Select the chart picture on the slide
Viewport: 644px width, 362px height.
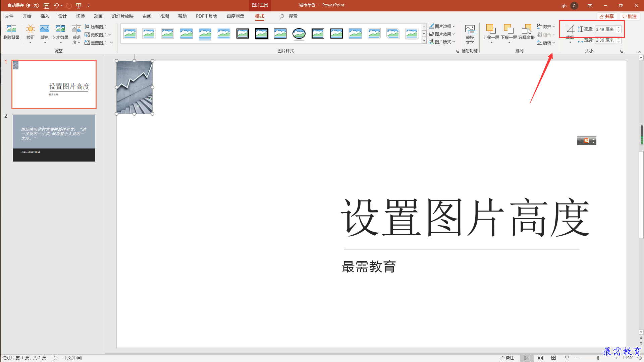pyautogui.click(x=135, y=87)
